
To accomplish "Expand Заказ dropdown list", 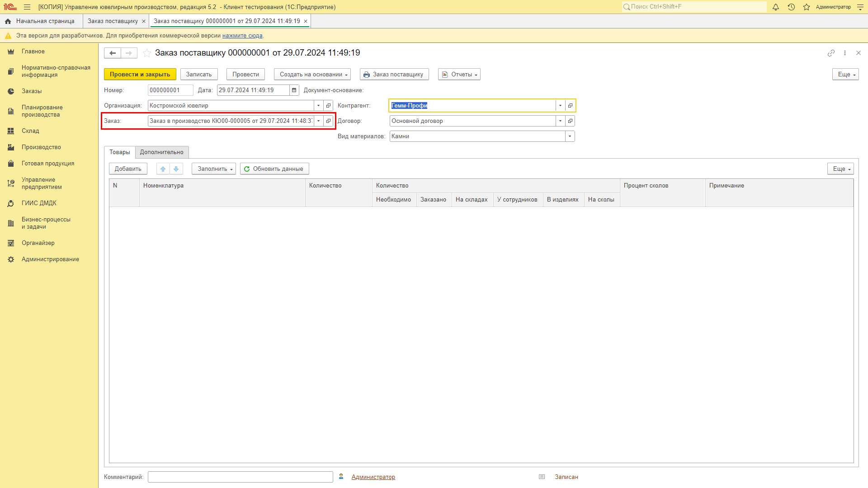I will pyautogui.click(x=319, y=121).
